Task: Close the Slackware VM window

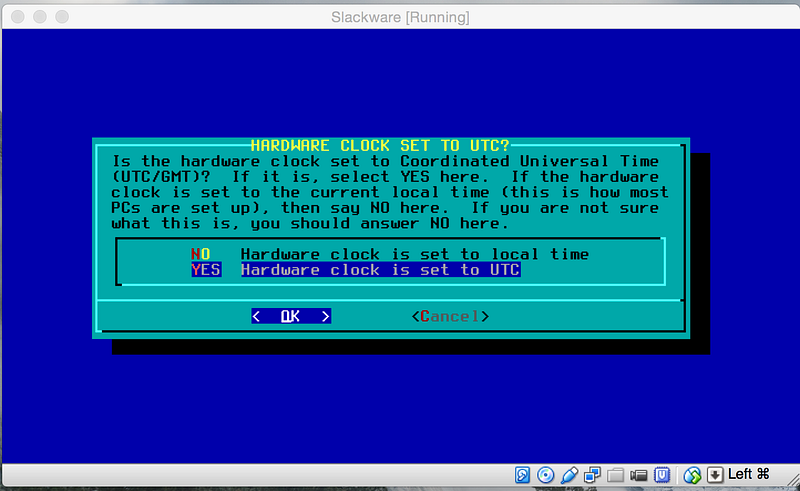Action: 18,17
